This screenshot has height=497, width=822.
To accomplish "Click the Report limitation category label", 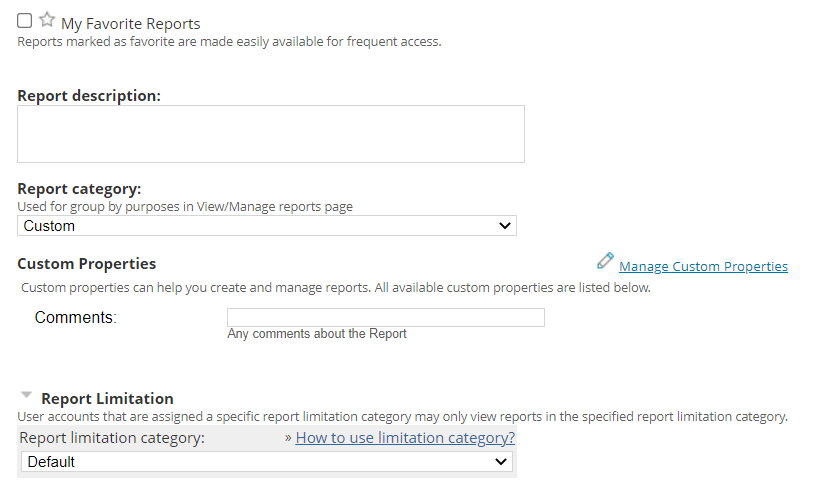I will pyautogui.click(x=111, y=438).
